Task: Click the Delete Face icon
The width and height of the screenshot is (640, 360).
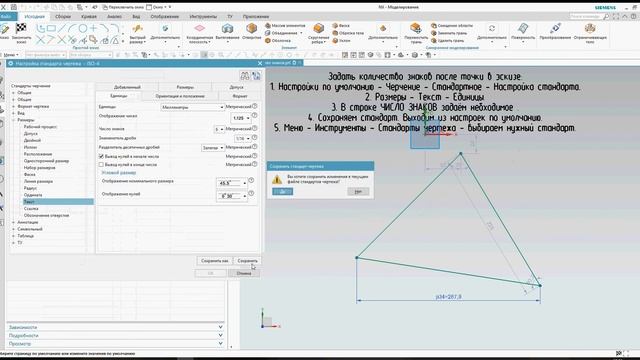Action: click(434, 40)
